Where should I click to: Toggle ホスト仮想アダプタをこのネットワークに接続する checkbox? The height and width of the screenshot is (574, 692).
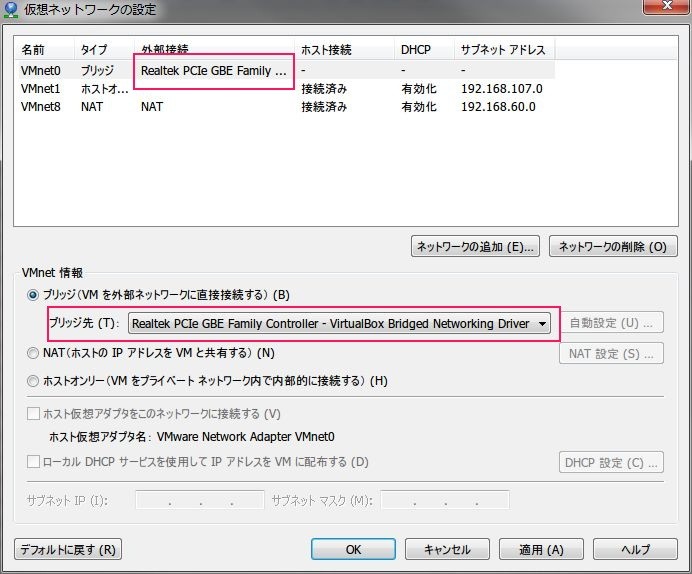(33, 414)
